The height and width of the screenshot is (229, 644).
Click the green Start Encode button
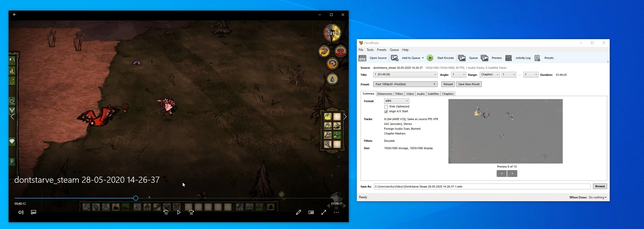tap(430, 58)
